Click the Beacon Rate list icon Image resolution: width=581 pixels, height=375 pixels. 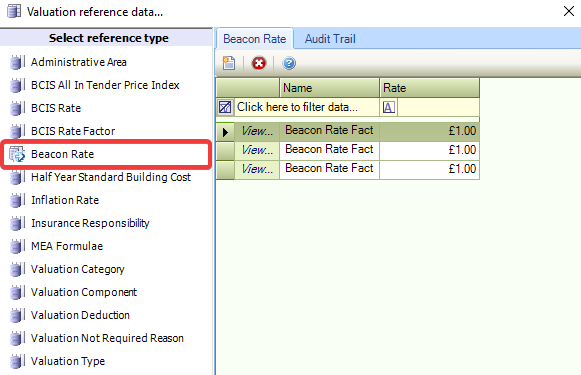point(17,154)
